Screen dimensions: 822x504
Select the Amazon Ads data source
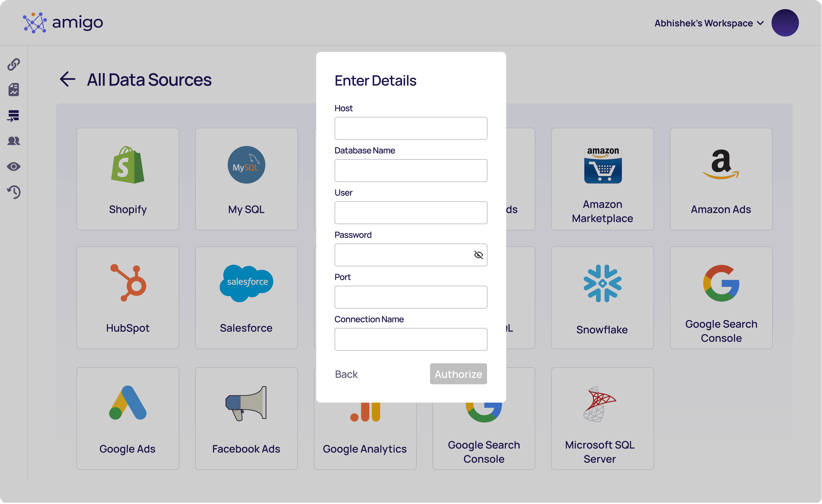(721, 179)
